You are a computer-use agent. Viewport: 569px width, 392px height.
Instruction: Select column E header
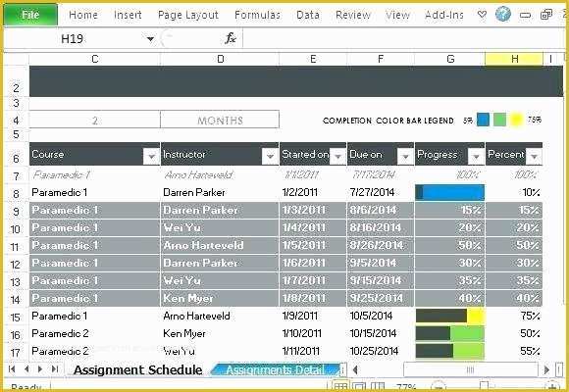click(x=313, y=59)
